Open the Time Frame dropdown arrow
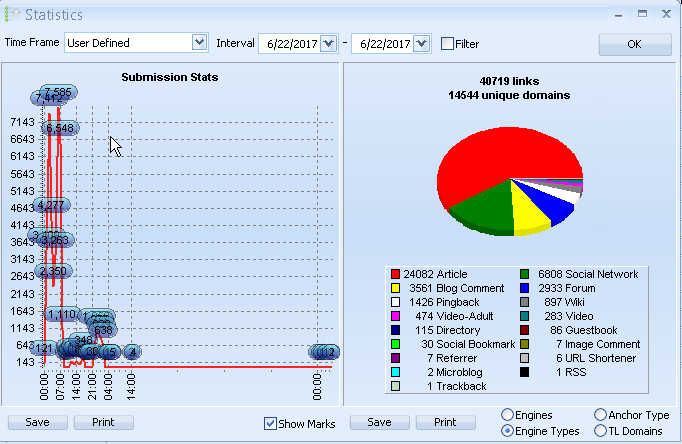 pyautogui.click(x=199, y=43)
